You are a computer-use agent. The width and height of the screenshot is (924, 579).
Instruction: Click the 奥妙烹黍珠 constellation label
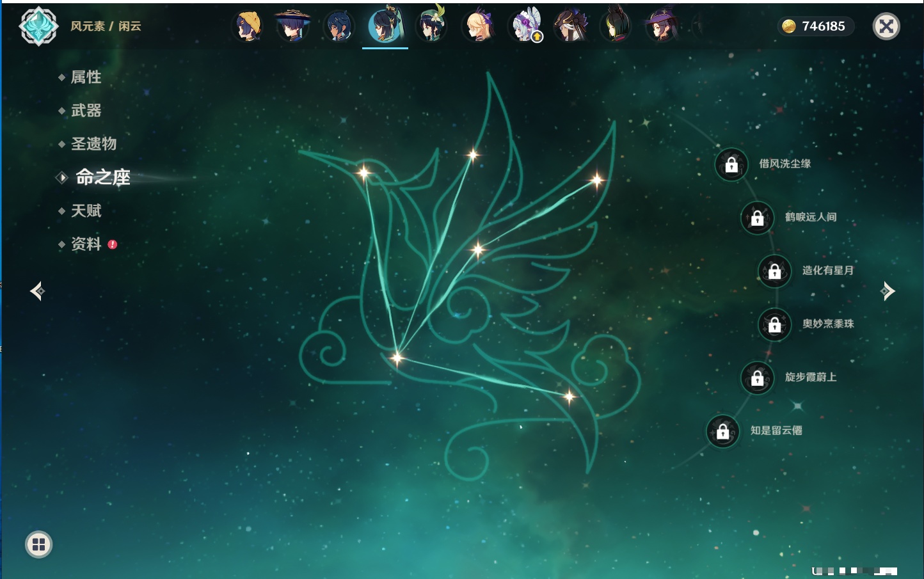point(828,324)
